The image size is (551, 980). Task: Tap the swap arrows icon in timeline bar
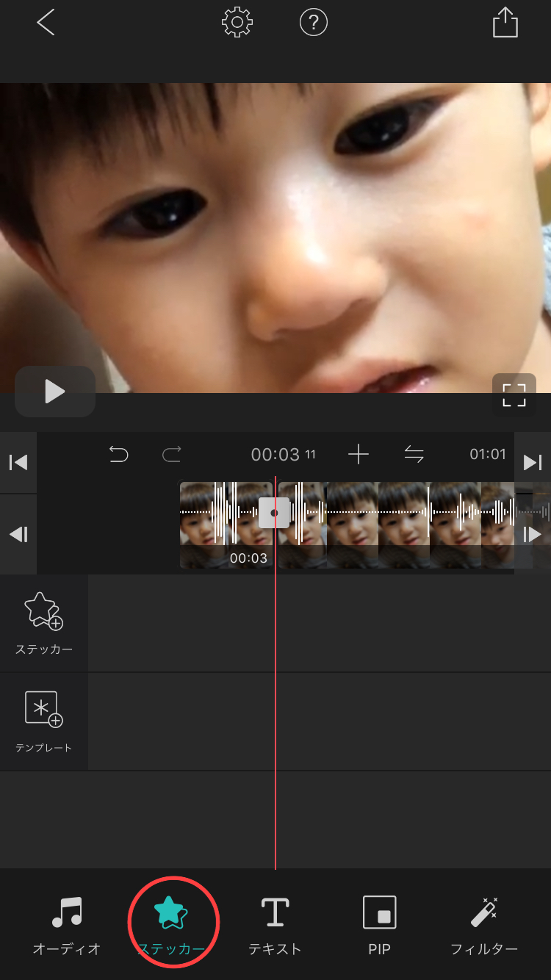click(x=414, y=455)
